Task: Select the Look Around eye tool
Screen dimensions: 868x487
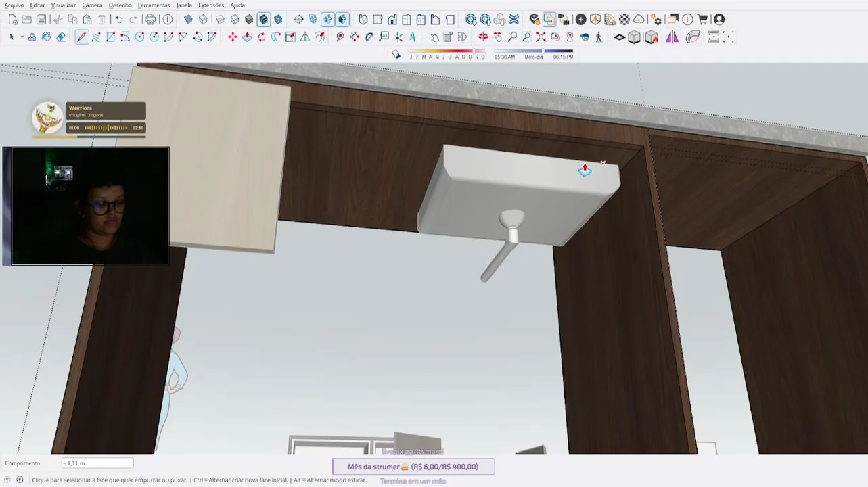Action: 585,37
